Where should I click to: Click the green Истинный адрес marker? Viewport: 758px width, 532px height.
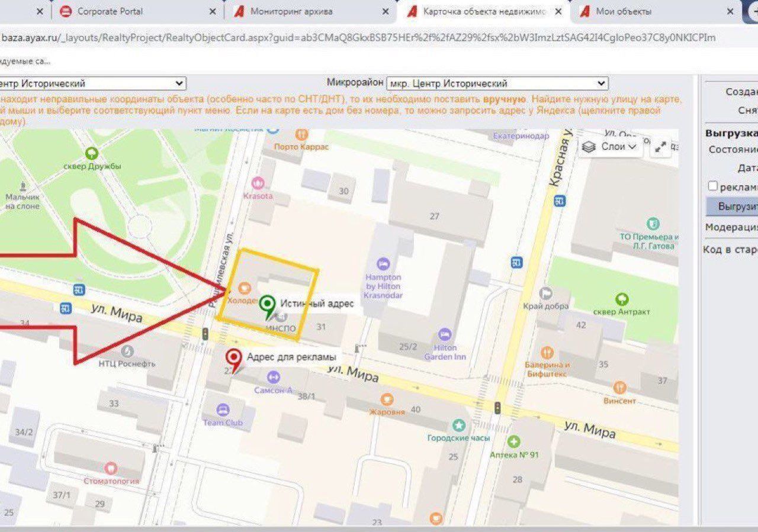point(268,308)
